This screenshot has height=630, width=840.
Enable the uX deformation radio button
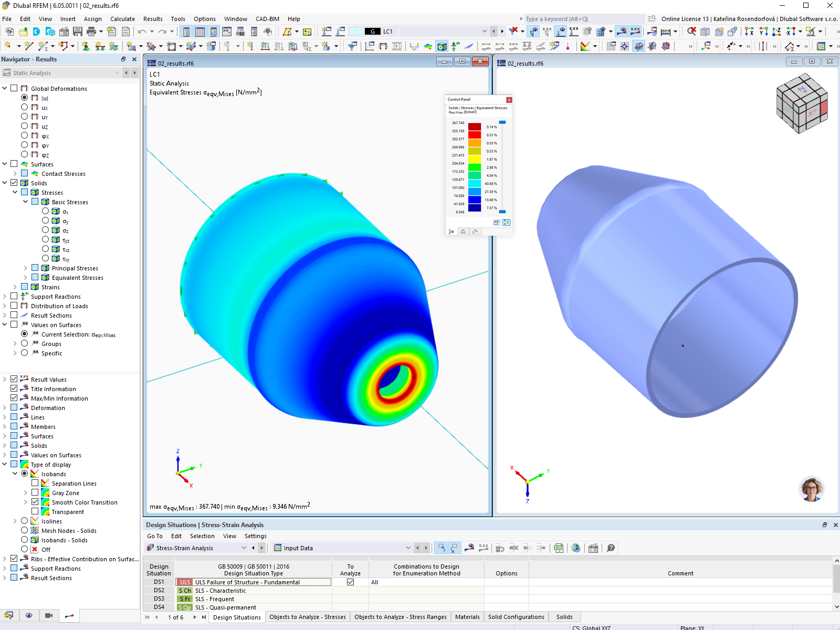(24, 107)
